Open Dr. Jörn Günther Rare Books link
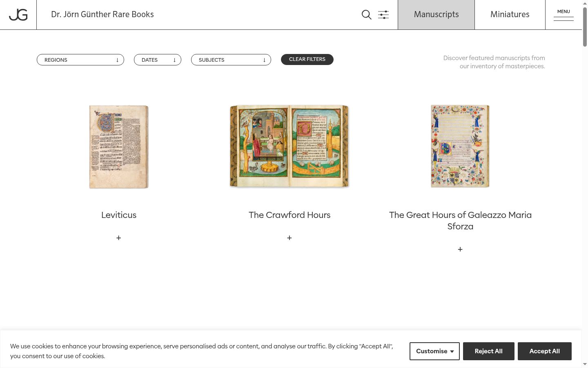This screenshot has height=368, width=588. (x=102, y=14)
